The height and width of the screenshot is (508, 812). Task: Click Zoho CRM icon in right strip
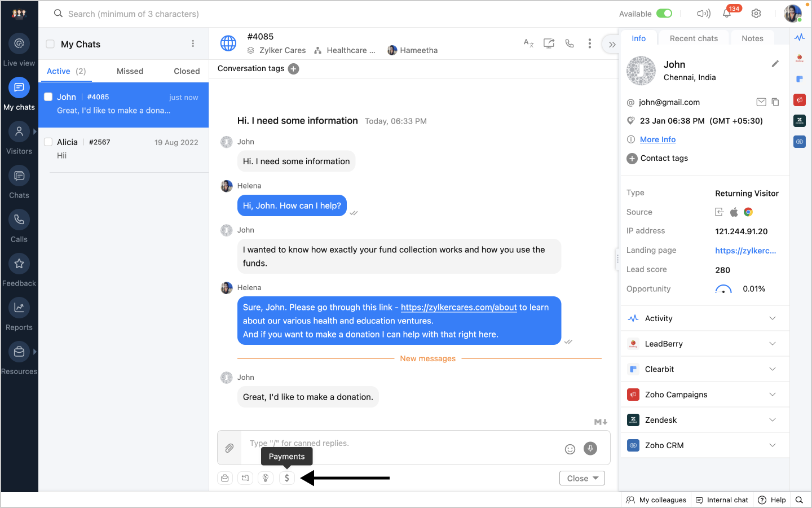[x=800, y=142]
